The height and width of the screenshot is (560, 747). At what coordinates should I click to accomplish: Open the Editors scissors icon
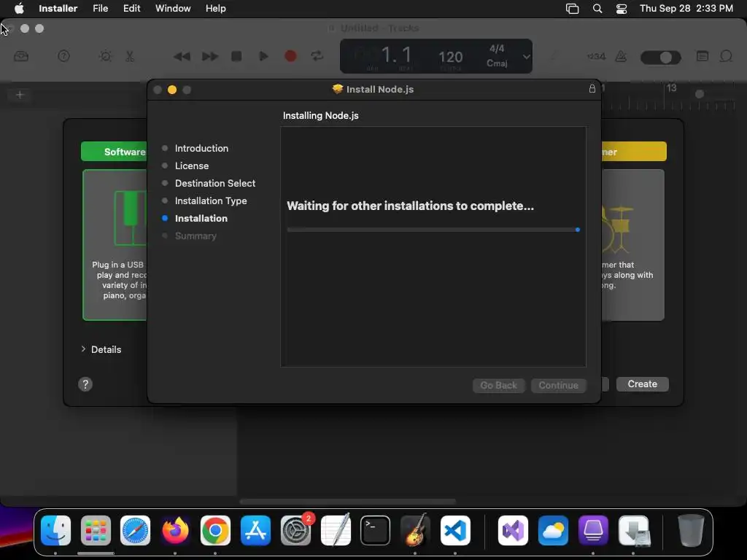tap(130, 56)
